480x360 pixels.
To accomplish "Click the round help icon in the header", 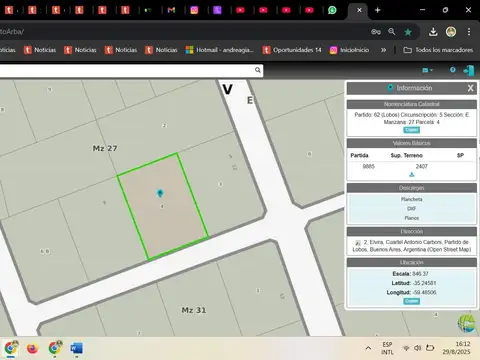I will pyautogui.click(x=453, y=70).
